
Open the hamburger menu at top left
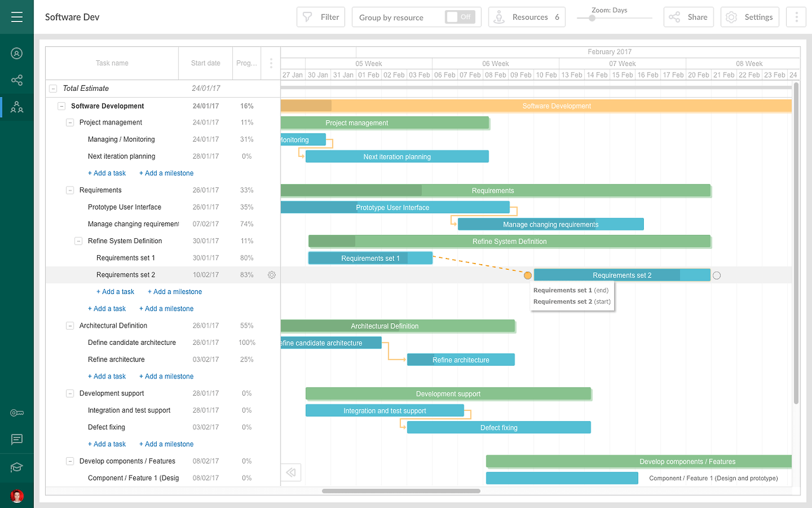[x=16, y=16]
